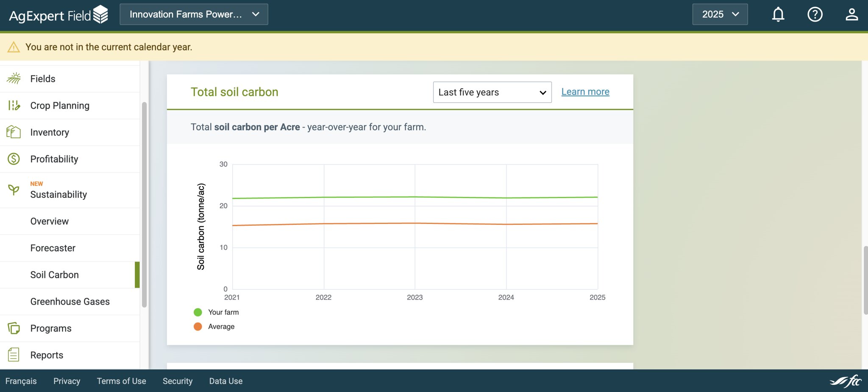Click the Reports document icon
This screenshot has width=868, height=392.
[x=14, y=355]
